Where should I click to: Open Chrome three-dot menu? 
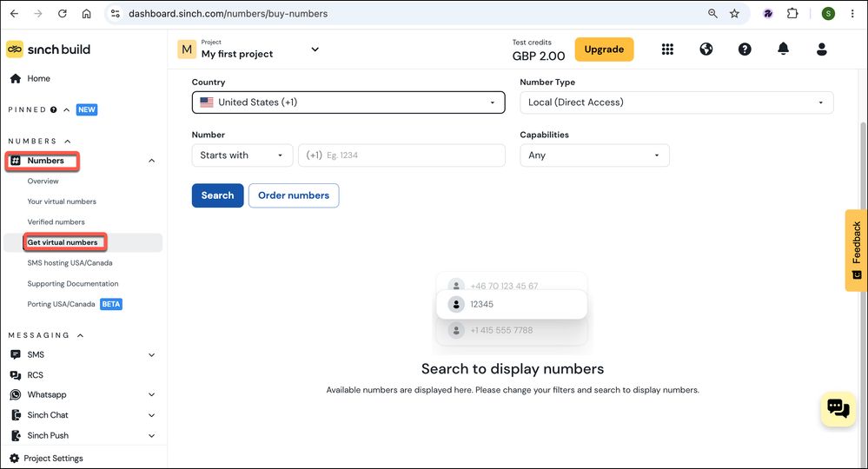click(852, 13)
